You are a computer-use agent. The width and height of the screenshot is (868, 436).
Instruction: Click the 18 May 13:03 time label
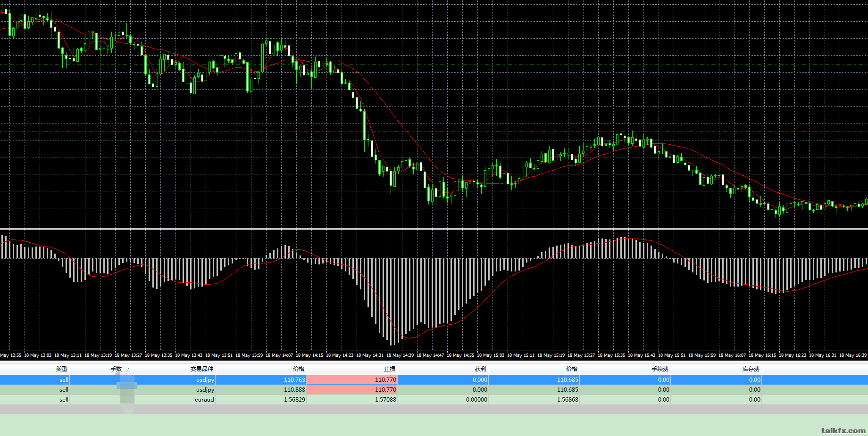pos(38,355)
